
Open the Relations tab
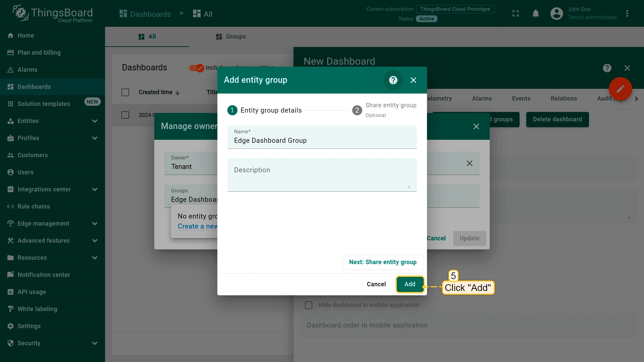click(563, 99)
